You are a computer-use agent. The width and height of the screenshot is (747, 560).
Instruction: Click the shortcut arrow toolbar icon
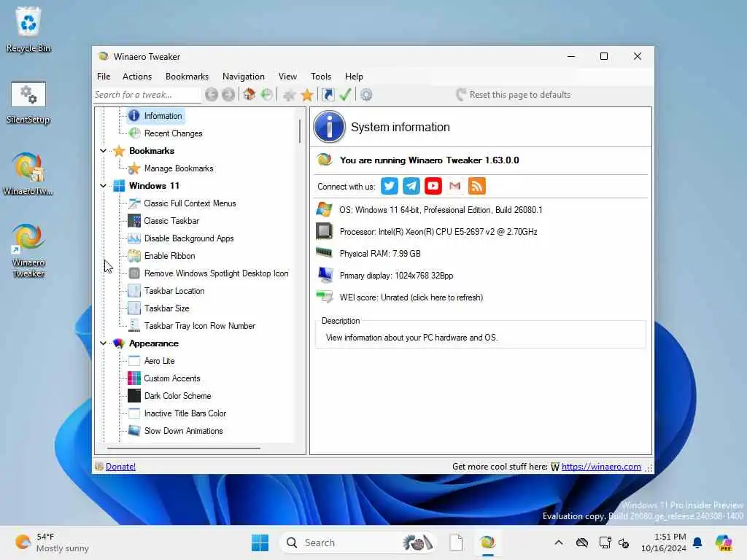click(x=328, y=95)
